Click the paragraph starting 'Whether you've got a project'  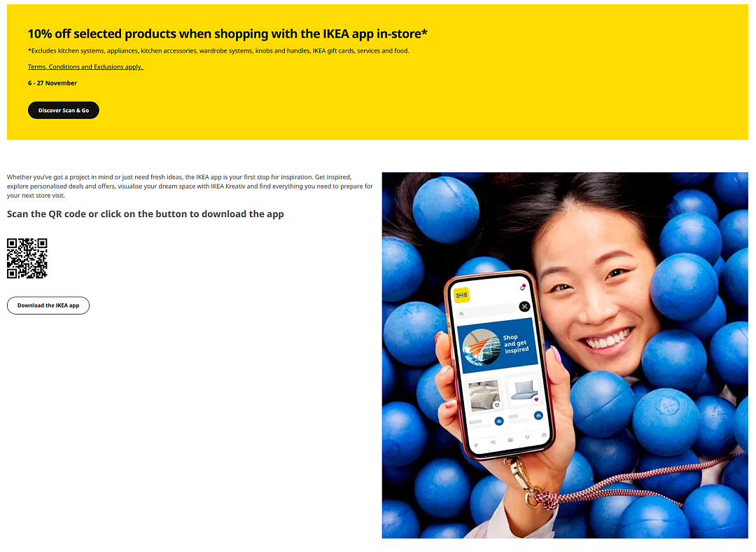tap(190, 186)
